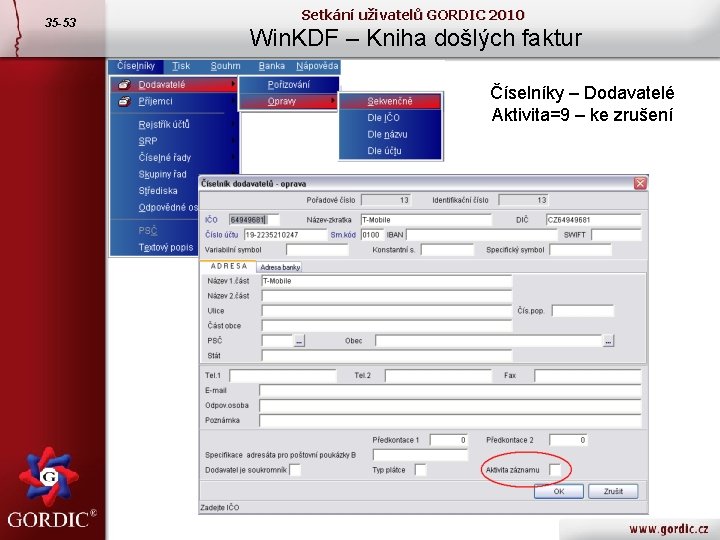This screenshot has height=540, width=720.
Task: Click the IČO input field
Action: pos(254,220)
